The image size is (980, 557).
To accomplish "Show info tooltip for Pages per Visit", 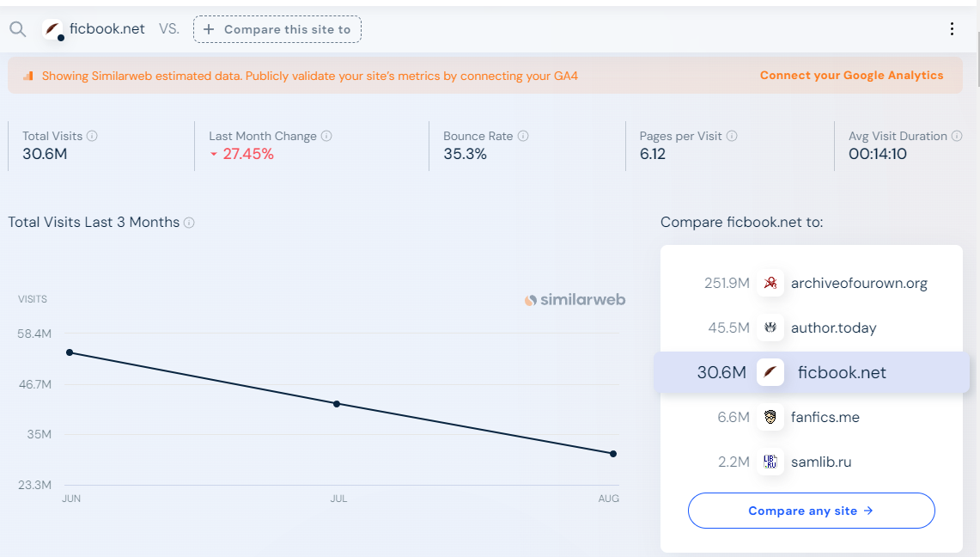I will tap(732, 137).
